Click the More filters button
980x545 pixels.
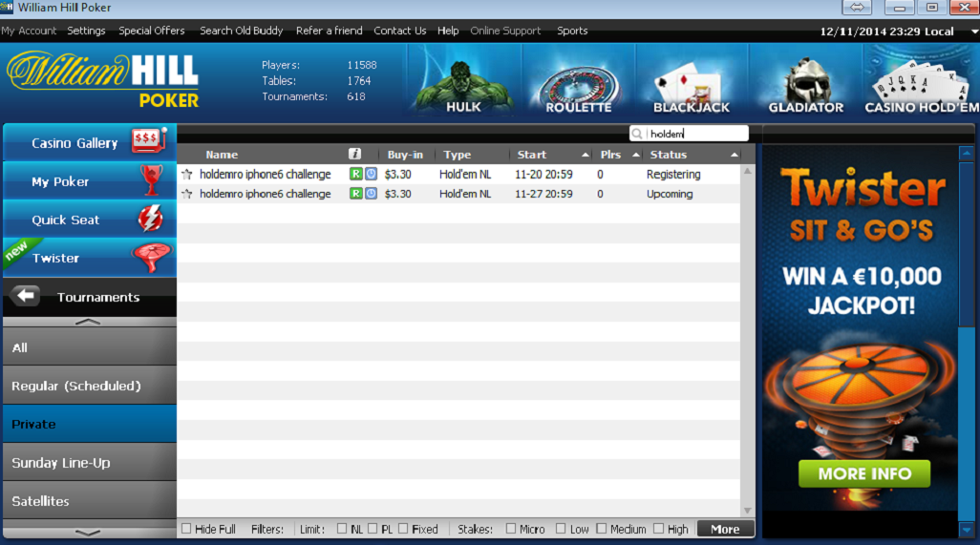click(725, 529)
